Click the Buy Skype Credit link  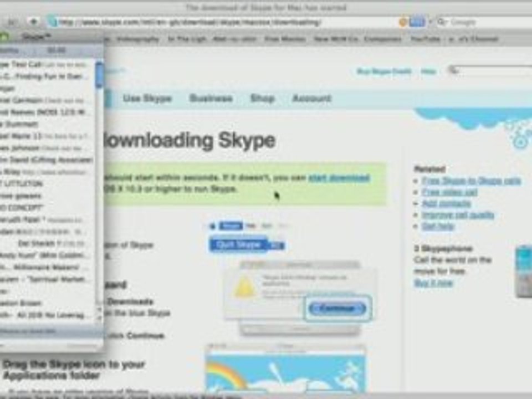point(383,71)
